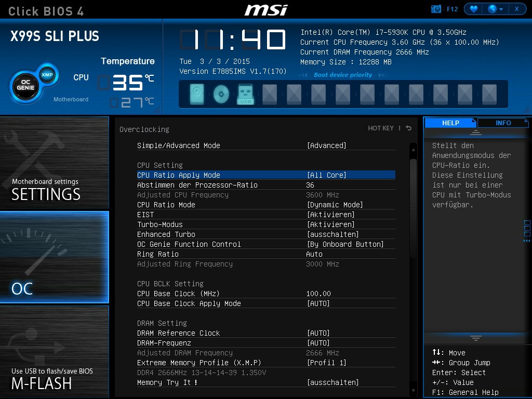Viewport: 532px width, 399px height.
Task: Click the last empty boot device slot
Action: (x=489, y=94)
